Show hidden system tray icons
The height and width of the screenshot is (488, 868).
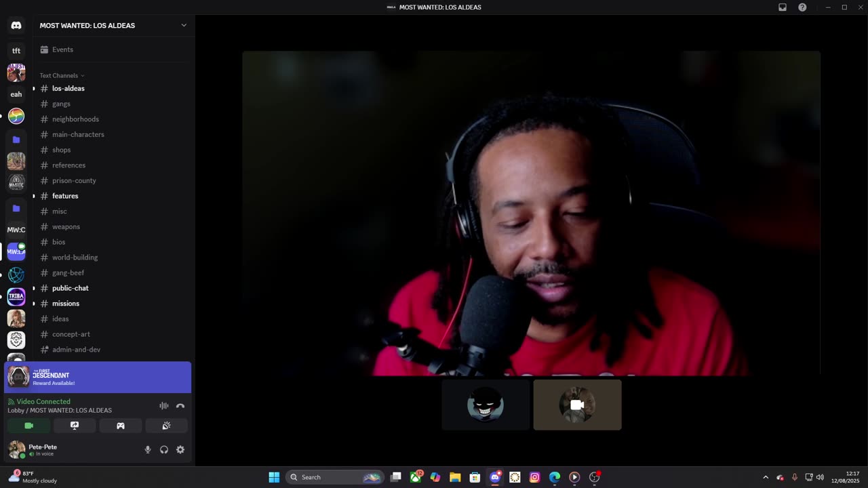766,477
